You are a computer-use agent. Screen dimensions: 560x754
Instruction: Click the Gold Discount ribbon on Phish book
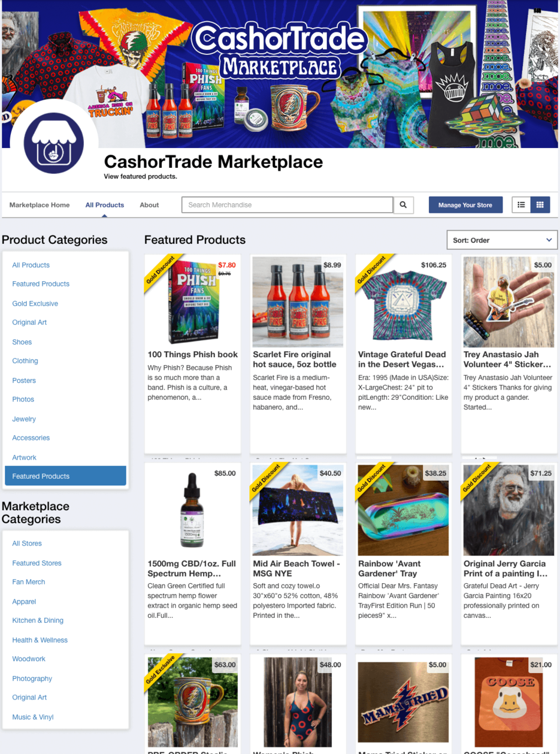pos(159,271)
